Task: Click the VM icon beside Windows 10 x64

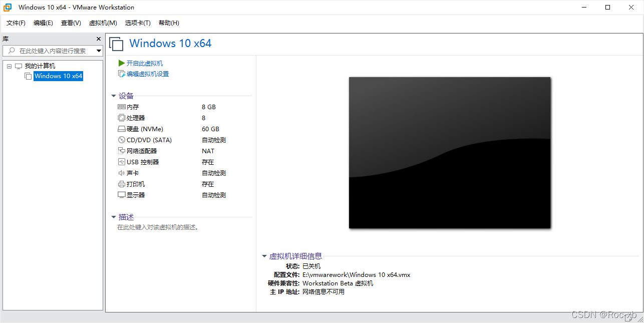Action: pos(28,76)
